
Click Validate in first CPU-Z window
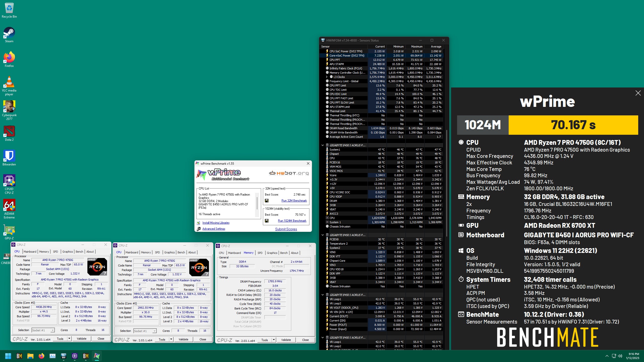(82, 339)
